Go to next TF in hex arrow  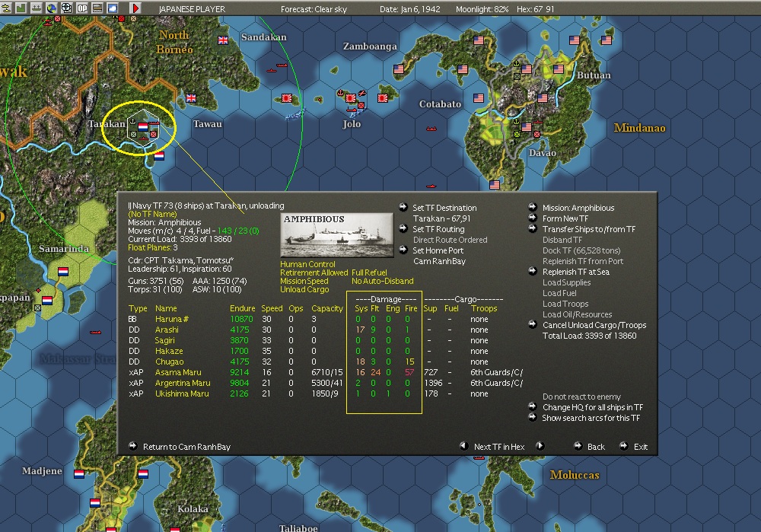coord(540,445)
